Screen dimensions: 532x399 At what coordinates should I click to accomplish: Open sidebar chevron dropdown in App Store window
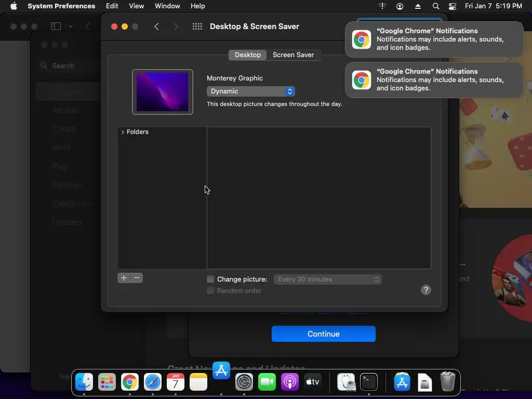[70, 26]
